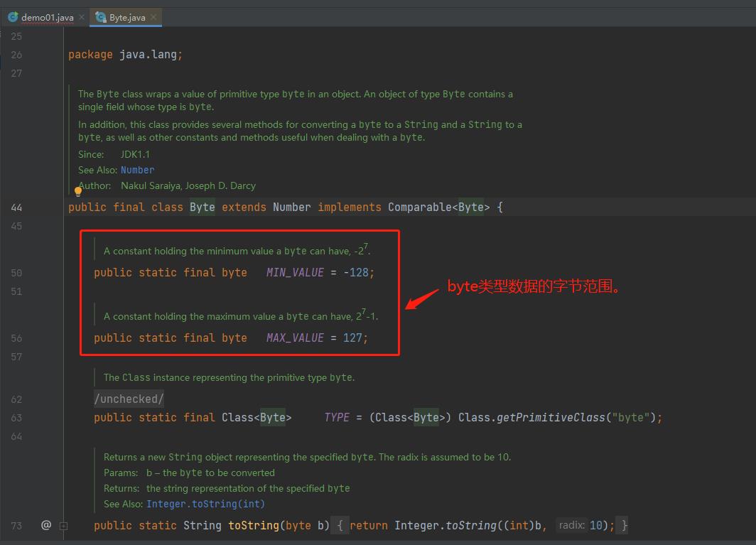Click the radix: inlay hint

572,525
